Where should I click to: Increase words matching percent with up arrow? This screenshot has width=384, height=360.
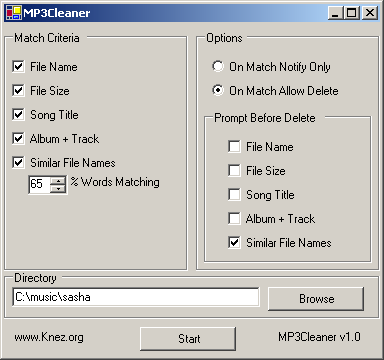(x=58, y=181)
